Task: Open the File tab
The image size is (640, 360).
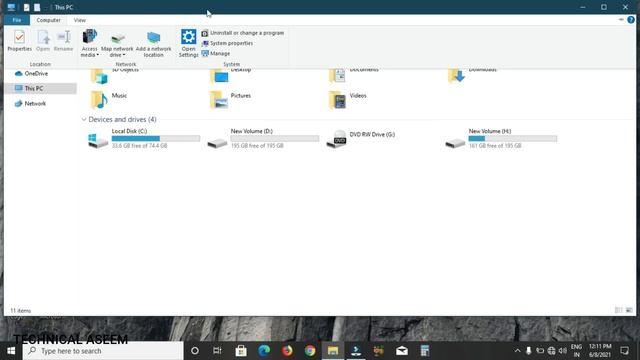Action: 17,20
